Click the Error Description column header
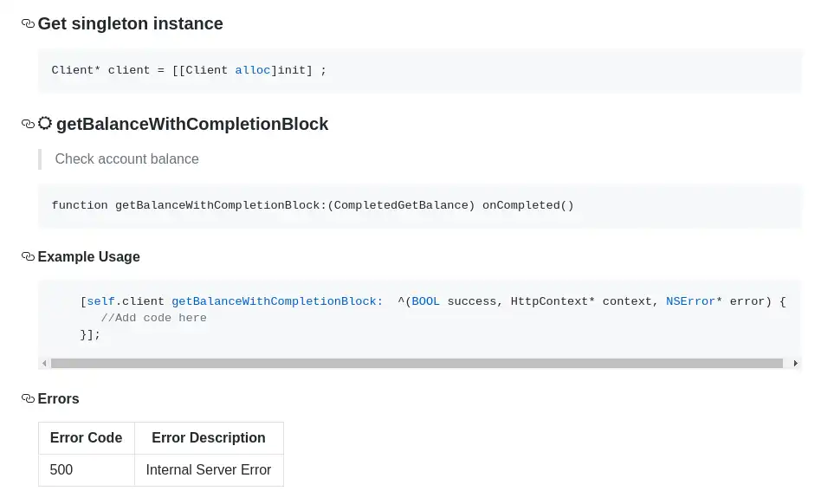The height and width of the screenshot is (504, 821). 208,438
